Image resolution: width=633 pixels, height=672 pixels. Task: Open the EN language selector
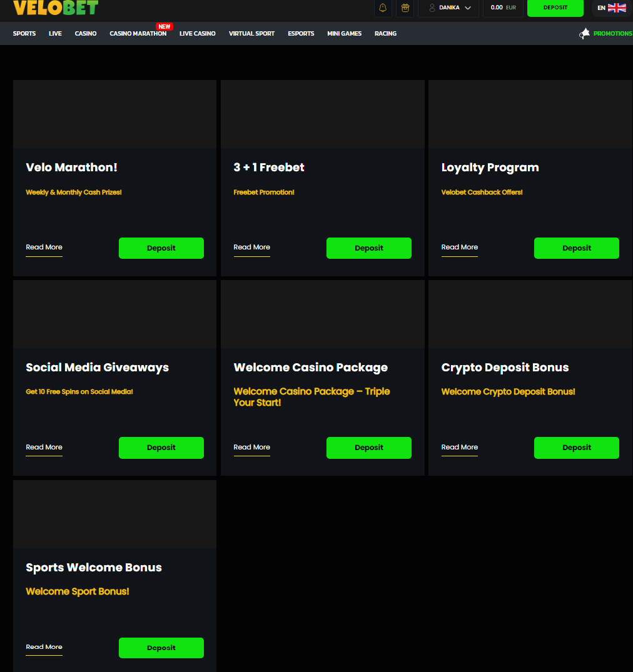coord(601,8)
